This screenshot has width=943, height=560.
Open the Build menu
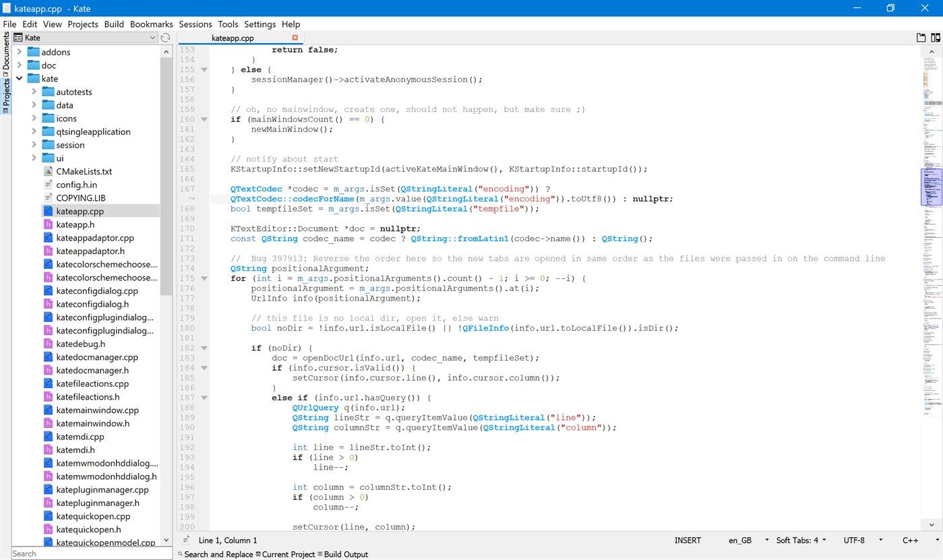tap(114, 24)
